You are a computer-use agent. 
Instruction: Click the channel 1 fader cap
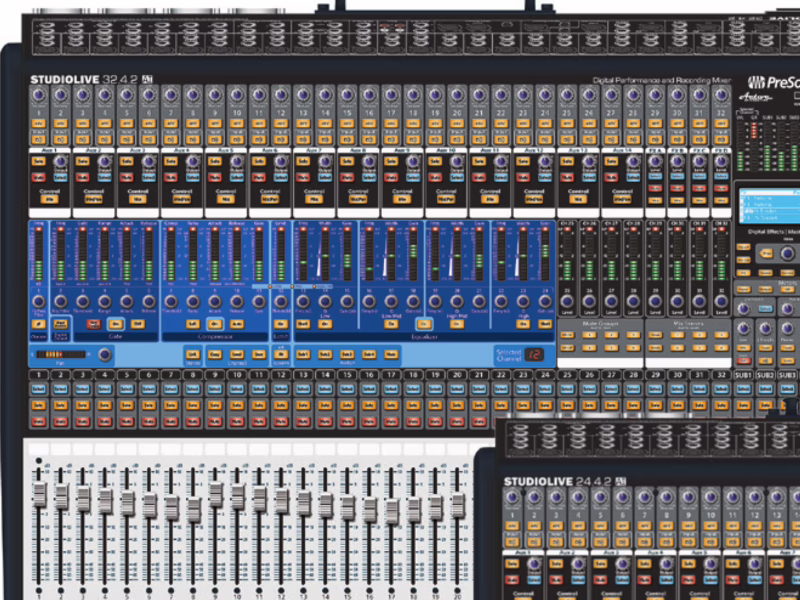tap(39, 493)
